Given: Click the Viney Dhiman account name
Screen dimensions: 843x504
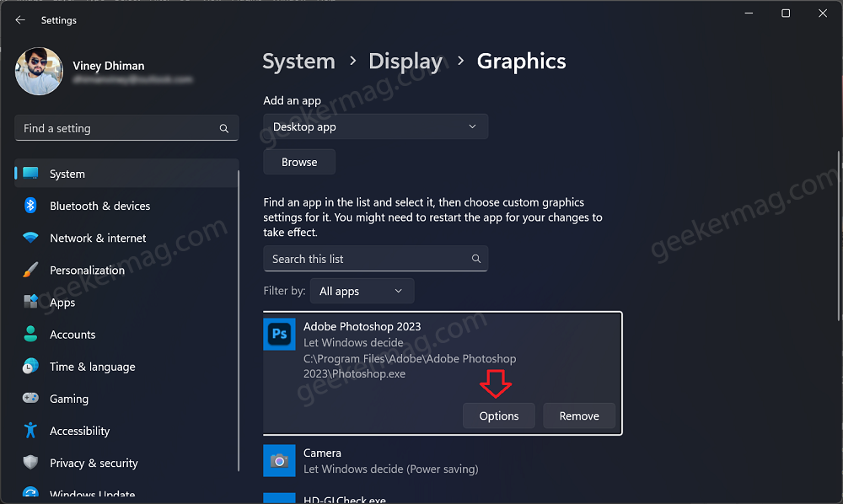Looking at the screenshot, I should pos(109,66).
